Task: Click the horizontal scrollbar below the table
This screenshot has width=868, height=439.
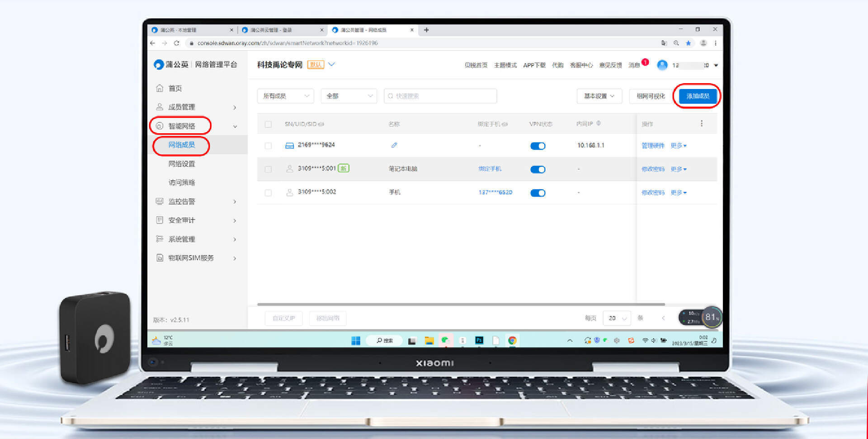Action: click(461, 304)
